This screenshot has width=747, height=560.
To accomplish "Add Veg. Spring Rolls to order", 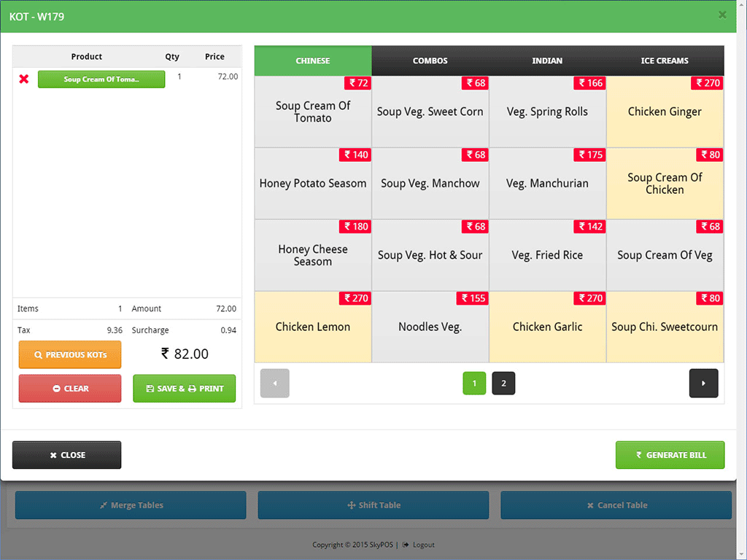I will click(x=547, y=112).
